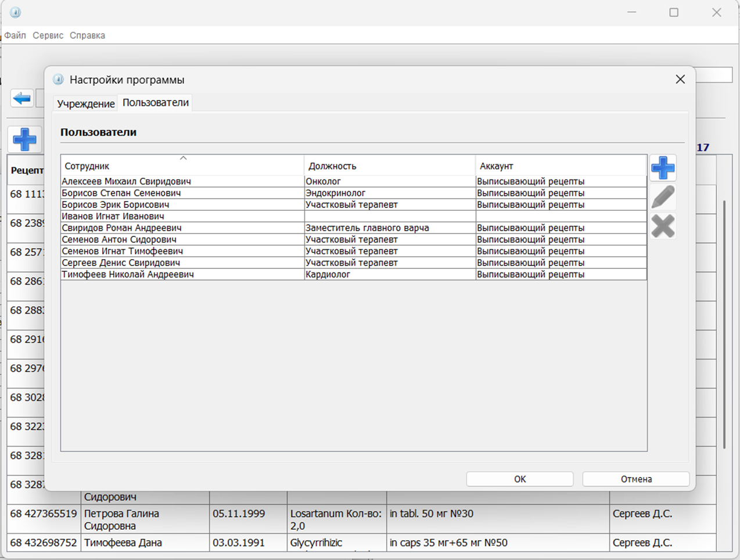Click the blue plus add-user icon
Viewport: 740px width, 560px height.
tap(663, 168)
